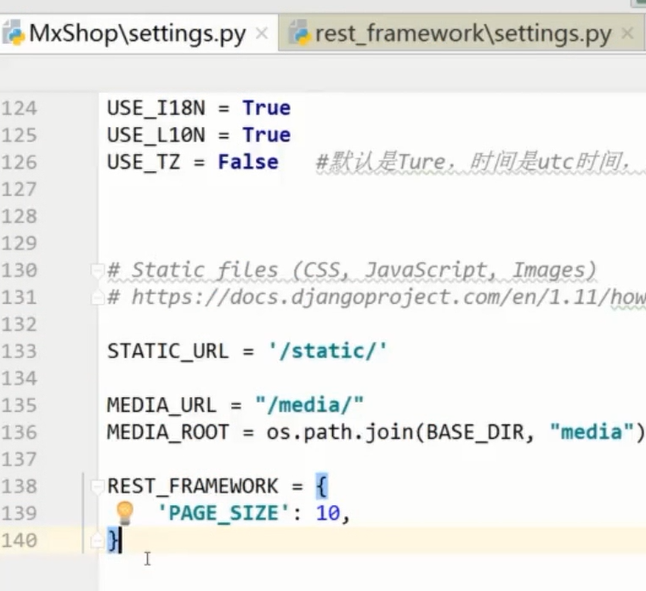Click line number 140 in gutter
Viewport: 646px width, 591px height.
click(x=19, y=540)
